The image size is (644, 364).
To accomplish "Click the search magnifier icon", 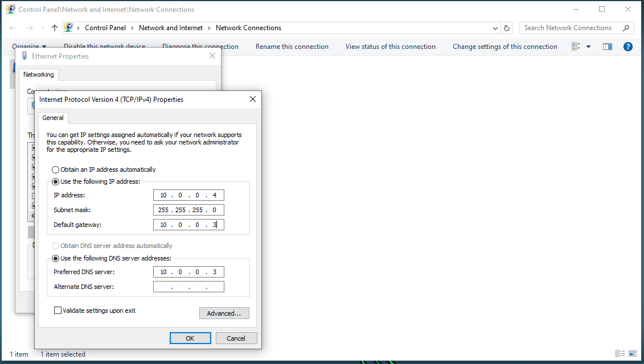I will [x=626, y=28].
